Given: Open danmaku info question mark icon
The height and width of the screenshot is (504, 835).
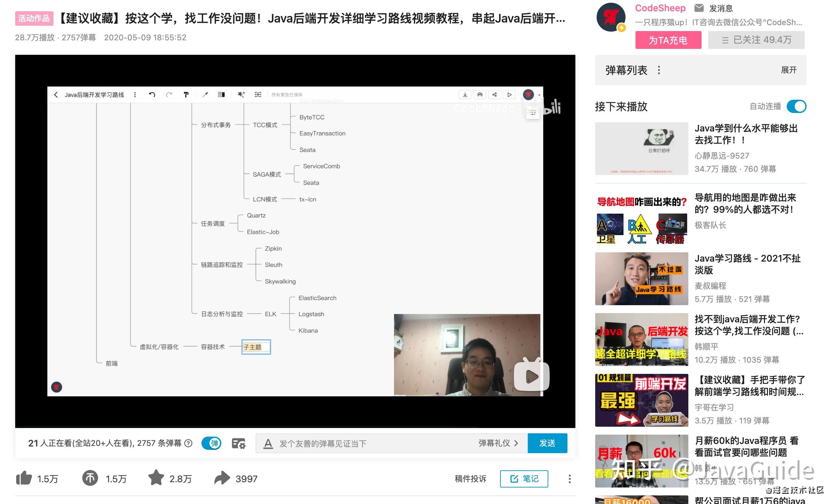Looking at the screenshot, I should [x=188, y=443].
